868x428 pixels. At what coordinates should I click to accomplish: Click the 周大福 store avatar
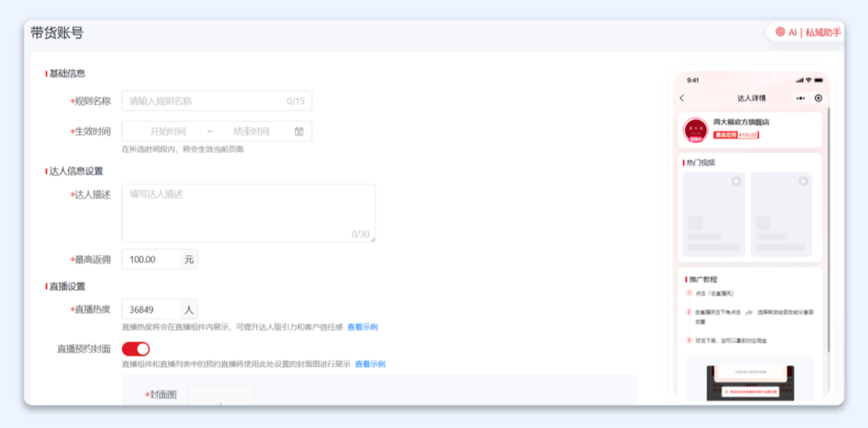point(694,130)
